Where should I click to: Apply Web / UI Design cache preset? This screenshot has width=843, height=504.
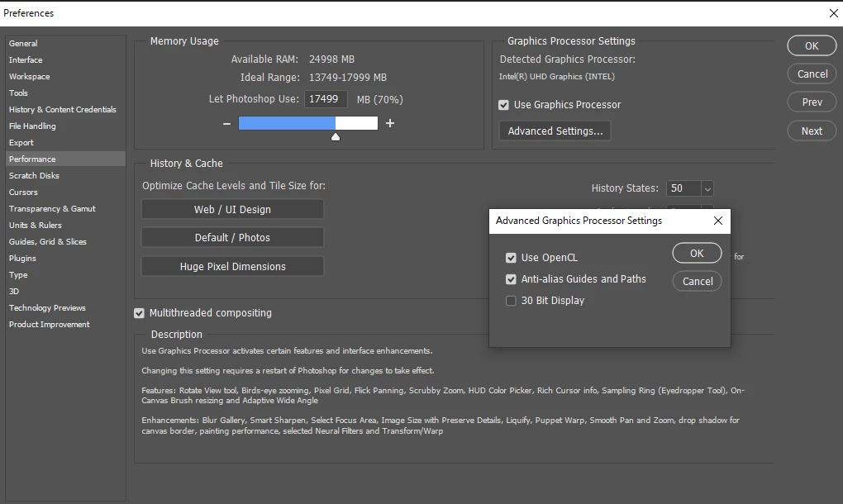click(233, 210)
